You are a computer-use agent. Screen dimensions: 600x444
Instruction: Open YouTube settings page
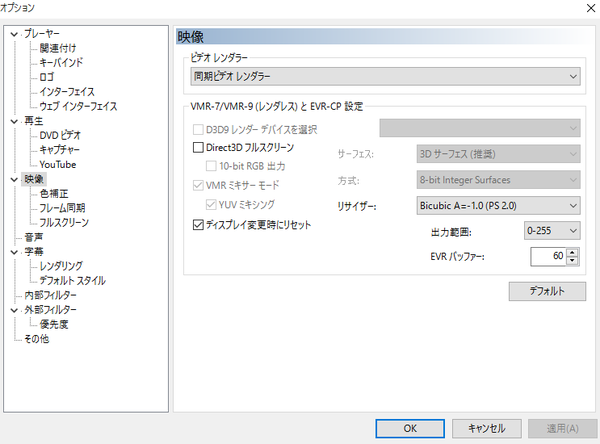click(58, 164)
